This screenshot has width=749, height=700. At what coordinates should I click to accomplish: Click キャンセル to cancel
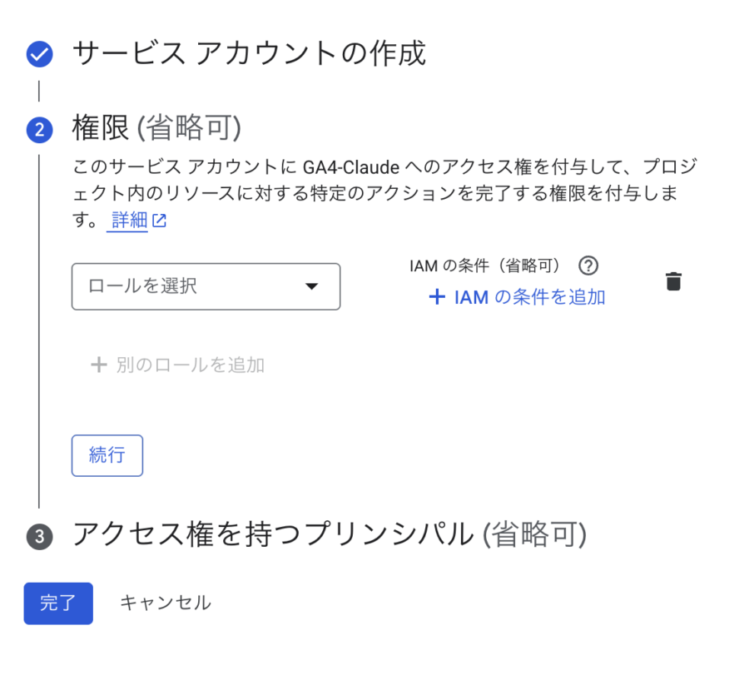coord(165,603)
